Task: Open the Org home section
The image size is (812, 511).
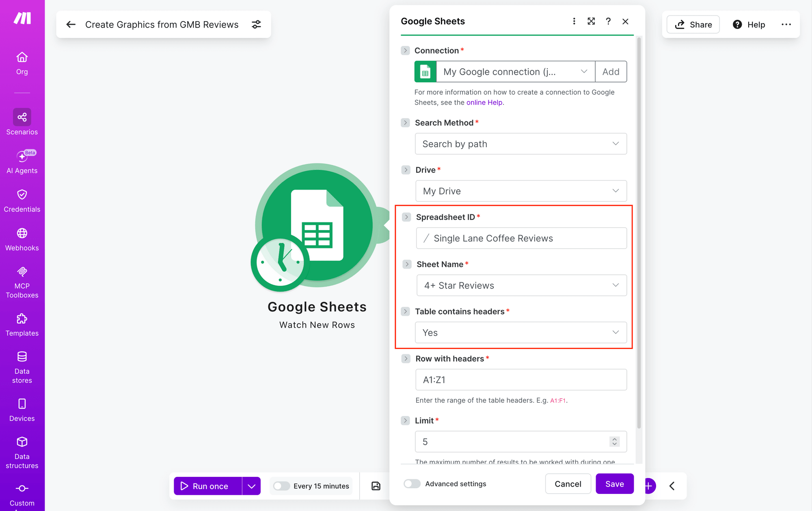Action: tap(22, 63)
